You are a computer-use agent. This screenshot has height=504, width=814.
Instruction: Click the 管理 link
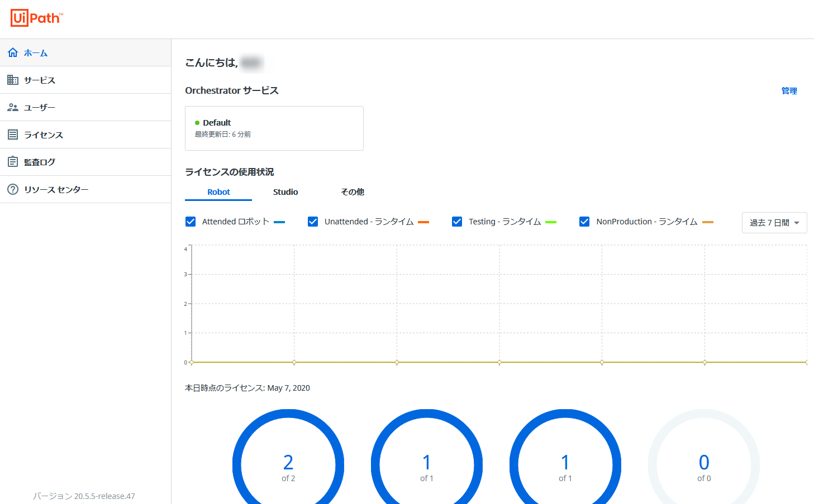[789, 91]
